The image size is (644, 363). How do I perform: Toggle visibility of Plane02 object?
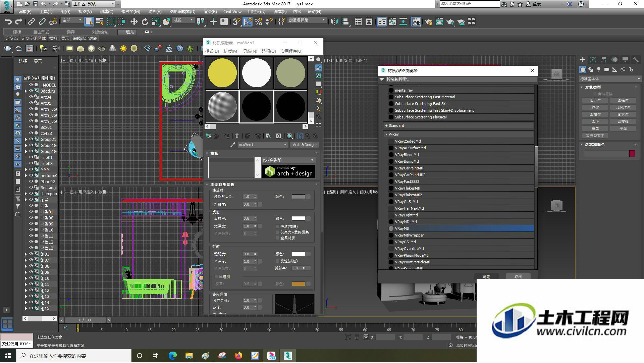tap(31, 182)
